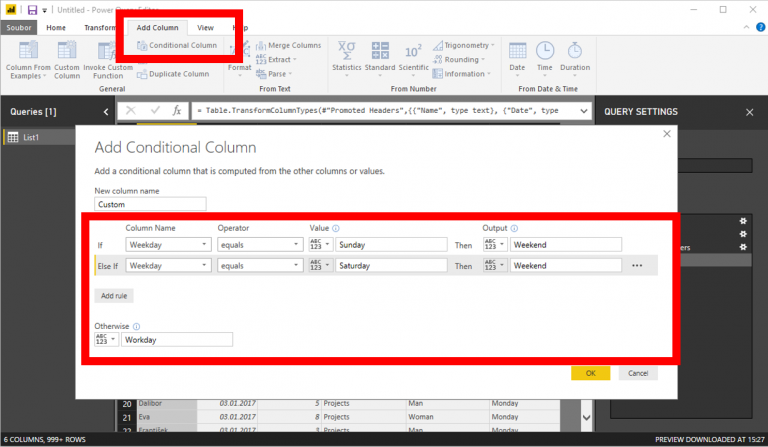Screen dimensions: 768x447
Task: Cancel the formula bar edit with the X icon
Action: [131, 111]
